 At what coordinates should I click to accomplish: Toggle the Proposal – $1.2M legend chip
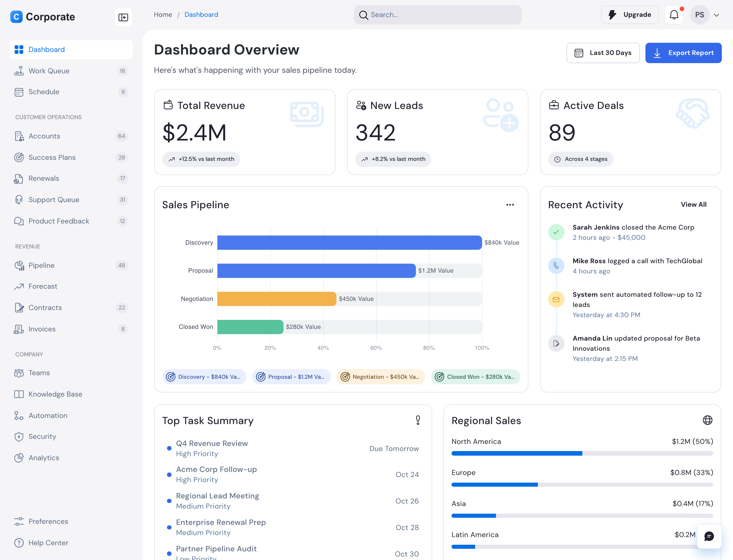tap(291, 377)
